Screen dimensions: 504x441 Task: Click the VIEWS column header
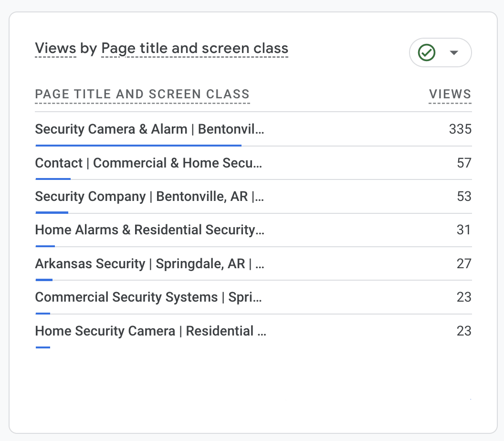(x=450, y=94)
